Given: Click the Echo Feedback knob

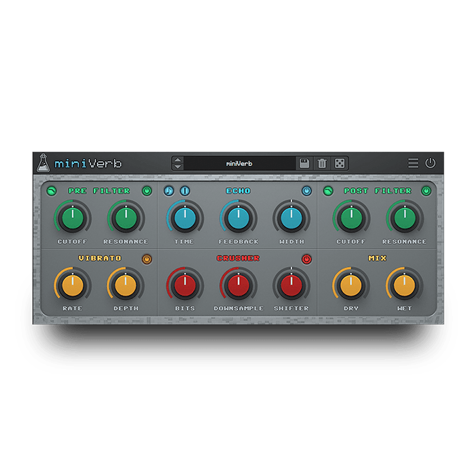Looking at the screenshot, I should pos(239,218).
